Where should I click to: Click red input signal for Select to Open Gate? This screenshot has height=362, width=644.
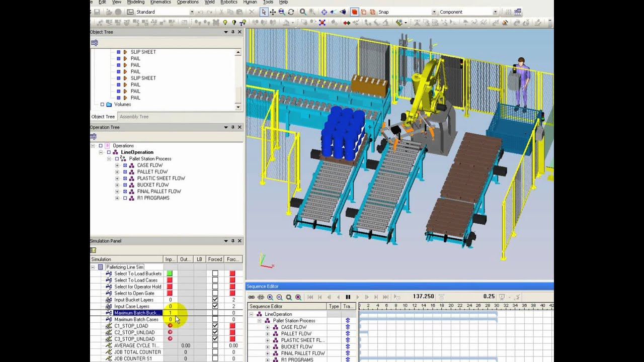click(x=170, y=293)
